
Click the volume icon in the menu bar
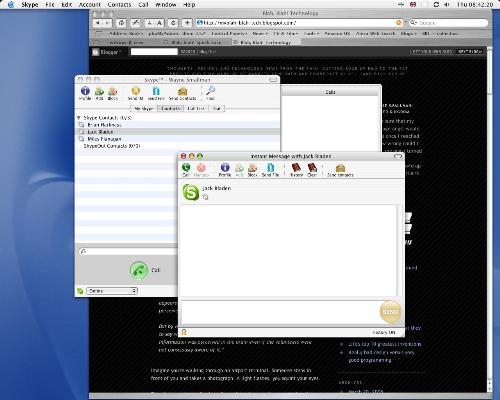click(x=447, y=5)
